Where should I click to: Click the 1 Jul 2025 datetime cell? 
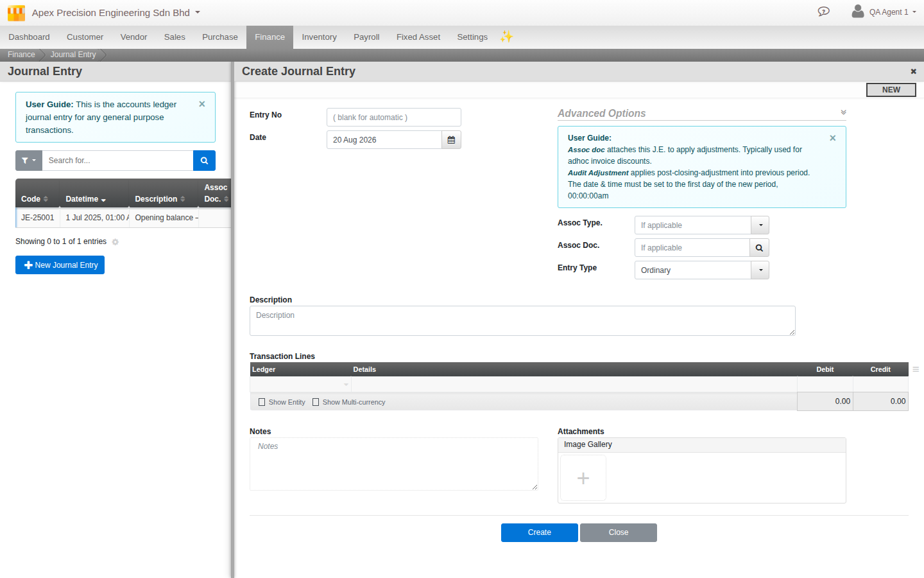click(96, 218)
